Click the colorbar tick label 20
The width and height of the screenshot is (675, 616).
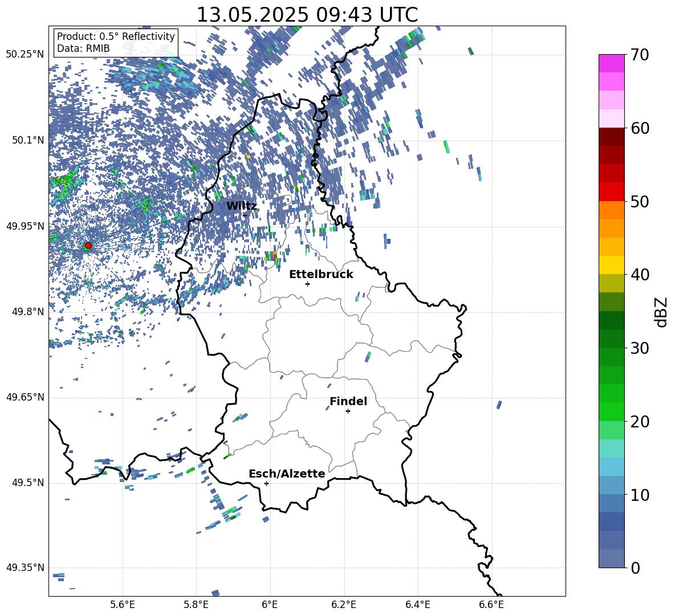[x=640, y=422]
